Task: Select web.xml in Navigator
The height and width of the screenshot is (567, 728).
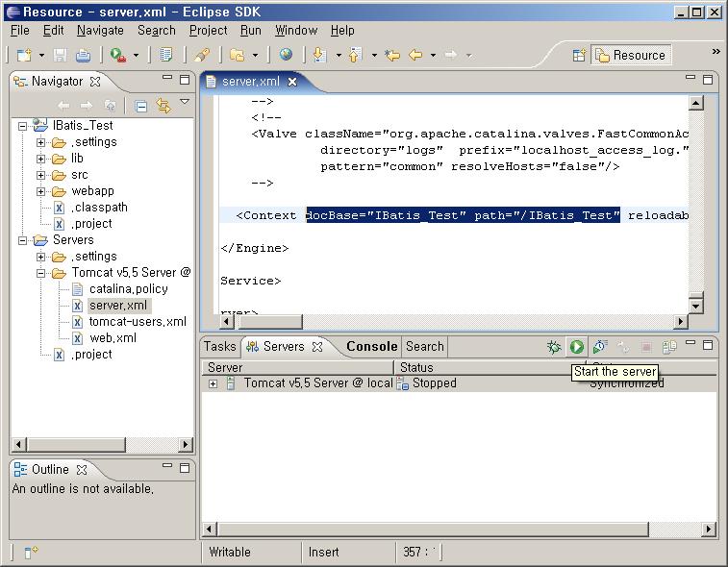Action: coord(113,338)
